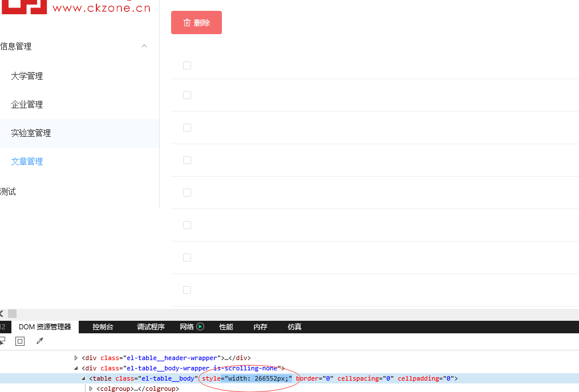The width and height of the screenshot is (579, 392).
Task: Click the 删除 delete button
Action: tap(196, 22)
